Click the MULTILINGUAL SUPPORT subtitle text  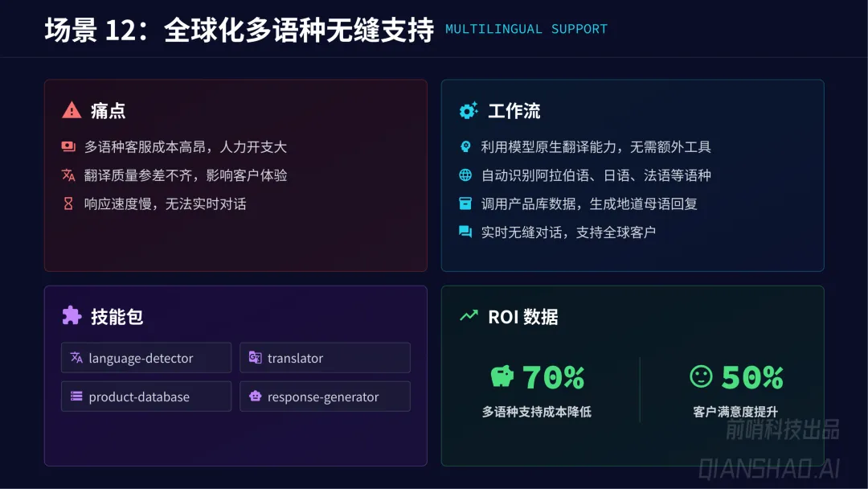point(526,30)
